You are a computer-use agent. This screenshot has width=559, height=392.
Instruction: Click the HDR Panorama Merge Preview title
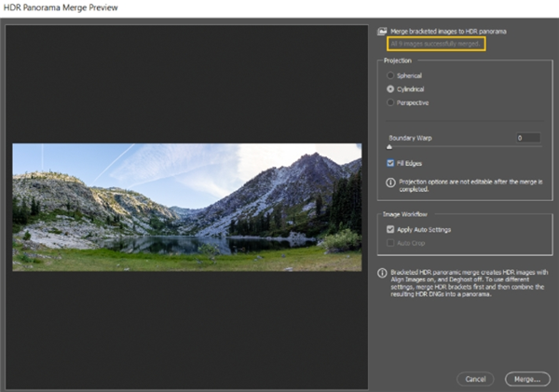[61, 8]
